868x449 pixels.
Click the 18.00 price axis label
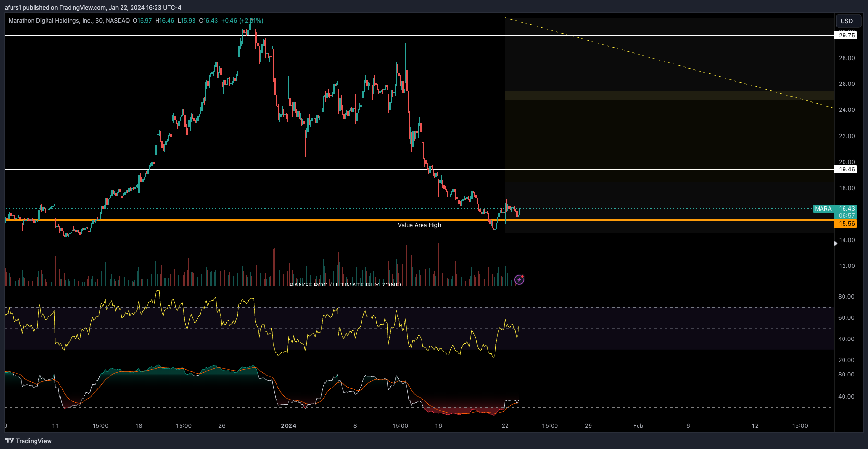[x=846, y=188]
